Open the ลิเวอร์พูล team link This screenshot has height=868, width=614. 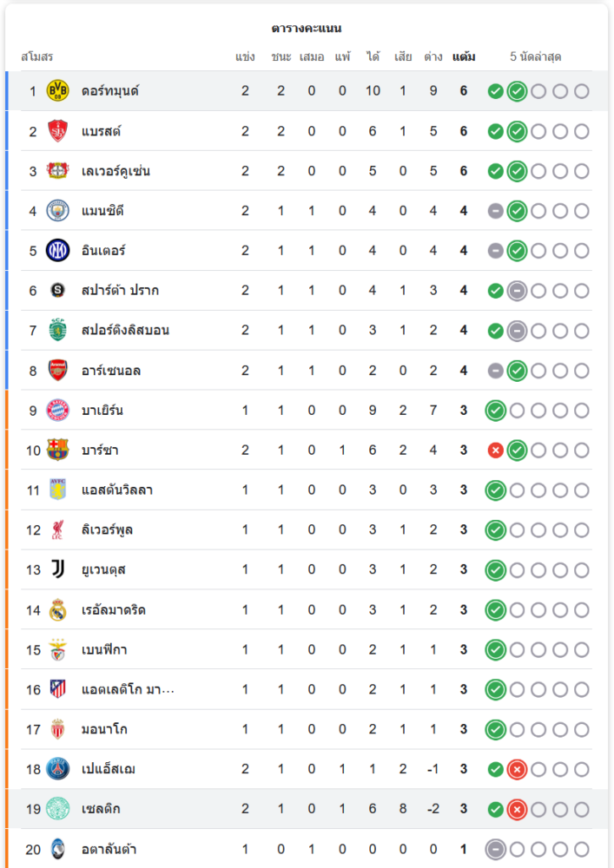pos(107,530)
